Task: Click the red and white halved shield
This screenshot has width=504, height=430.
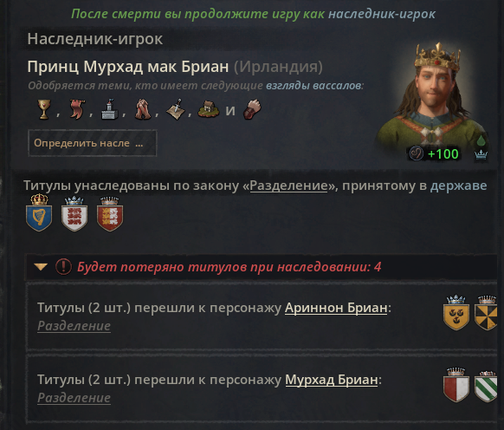Action: 456,385
